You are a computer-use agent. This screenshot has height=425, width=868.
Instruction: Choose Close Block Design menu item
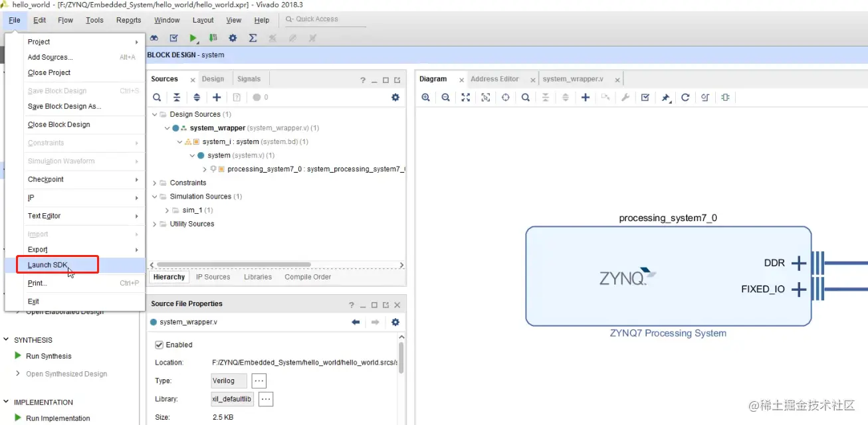pyautogui.click(x=75, y=125)
